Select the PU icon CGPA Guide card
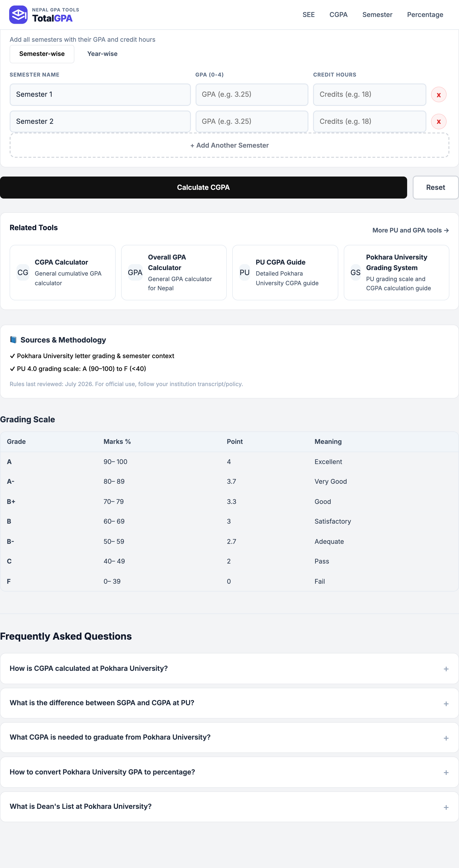This screenshot has width=459, height=868. click(x=285, y=272)
